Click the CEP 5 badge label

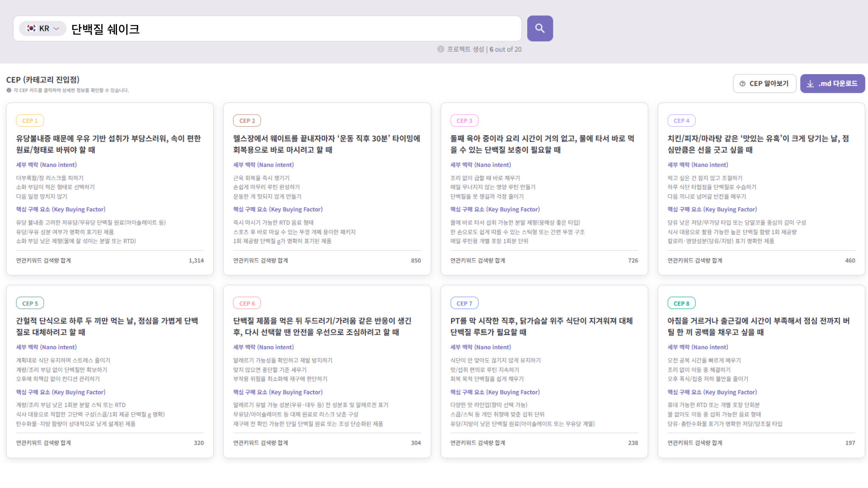click(x=30, y=303)
